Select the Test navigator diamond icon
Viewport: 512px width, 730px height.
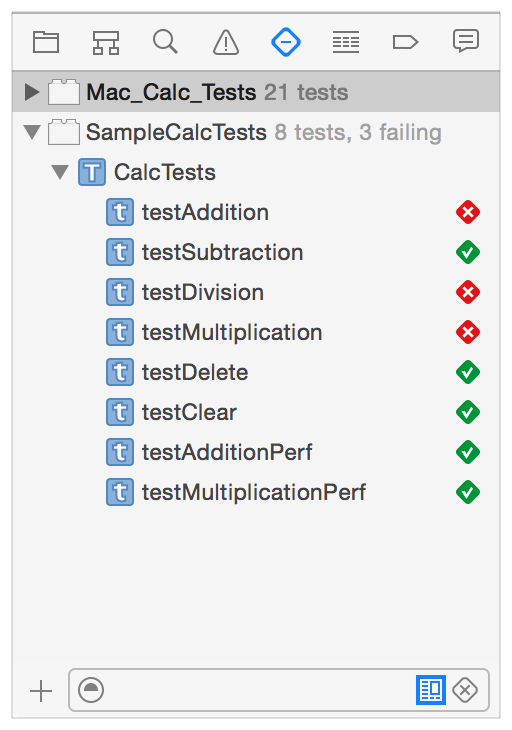click(286, 42)
